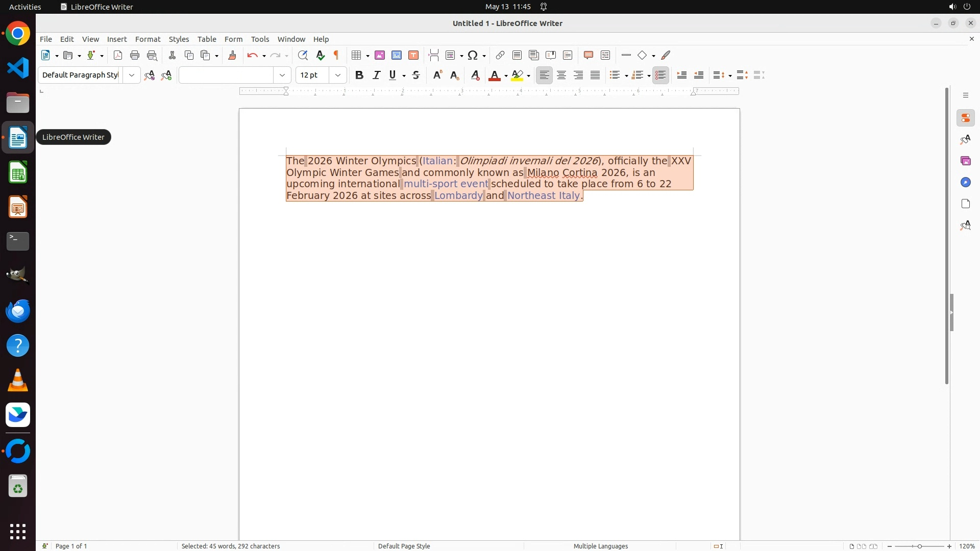Open the font size dropdown
Image resolution: width=980 pixels, height=551 pixels.
click(338, 75)
